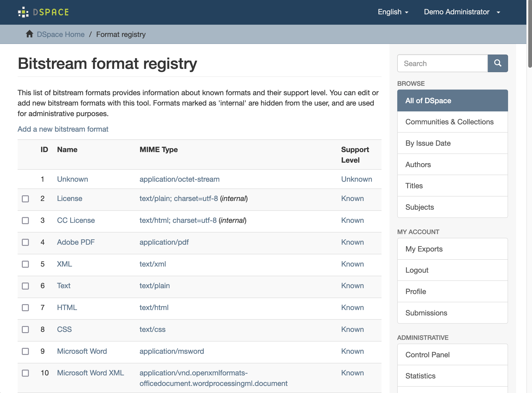Check the checkbox next to License format
The height and width of the screenshot is (393, 532).
(25, 199)
